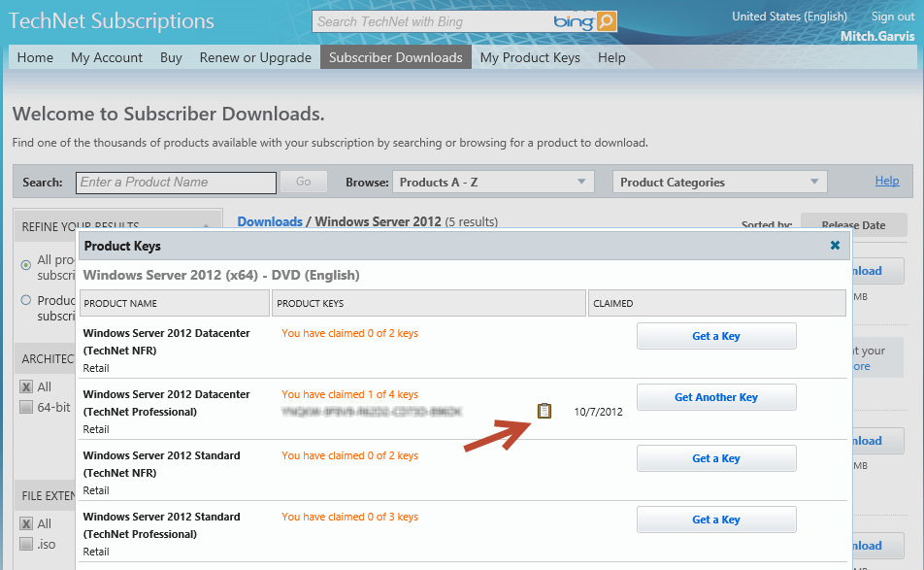Viewport: 924px width, 570px height.
Task: Open the Help link beside Product Categories
Action: pos(886,181)
